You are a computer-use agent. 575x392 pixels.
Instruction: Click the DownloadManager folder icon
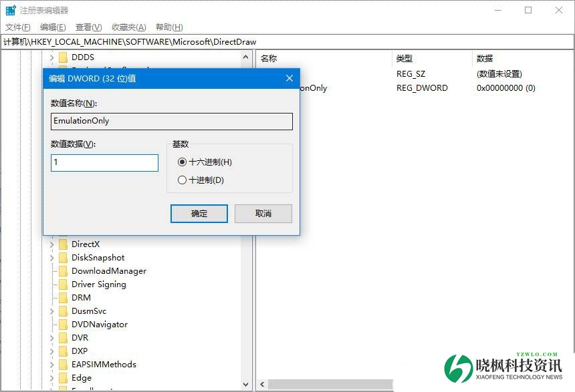pos(63,271)
